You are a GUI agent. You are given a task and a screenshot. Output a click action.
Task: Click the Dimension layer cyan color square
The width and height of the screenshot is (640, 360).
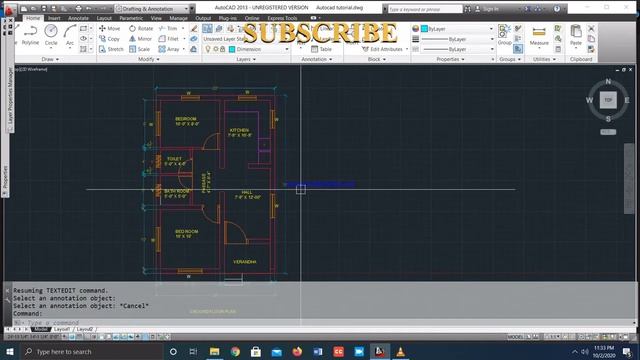pyautogui.click(x=232, y=49)
